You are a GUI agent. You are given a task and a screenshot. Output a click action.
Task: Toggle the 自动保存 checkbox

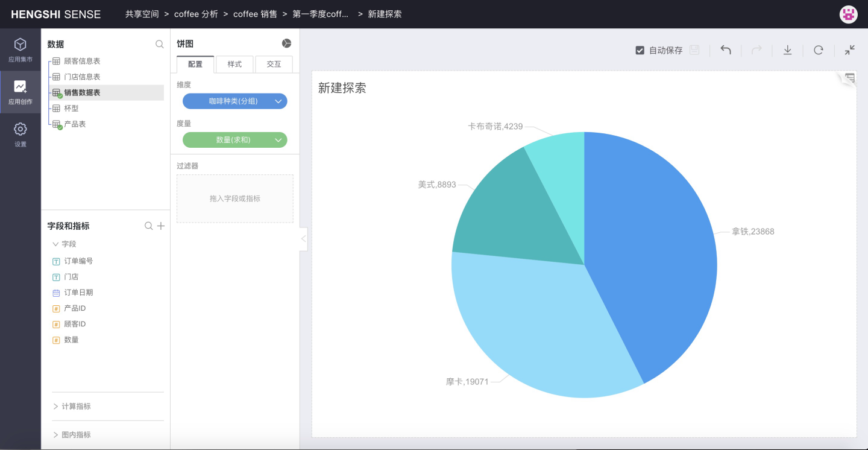click(640, 51)
